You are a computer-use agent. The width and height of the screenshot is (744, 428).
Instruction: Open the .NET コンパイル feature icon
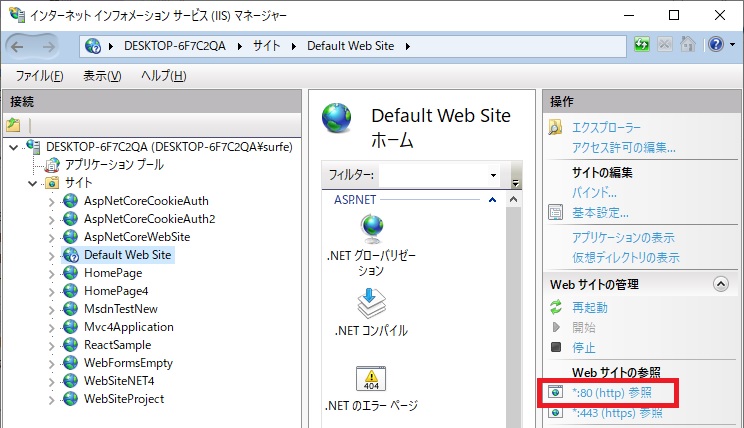pos(371,303)
